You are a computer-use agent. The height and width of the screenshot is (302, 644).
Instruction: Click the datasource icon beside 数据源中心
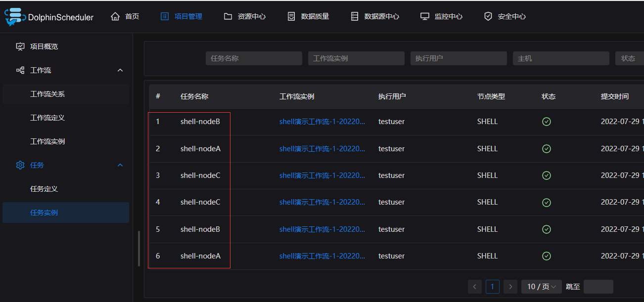coord(355,16)
